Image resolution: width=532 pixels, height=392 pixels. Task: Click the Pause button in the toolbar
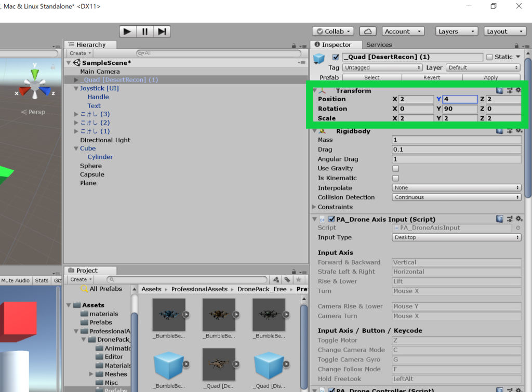point(145,32)
